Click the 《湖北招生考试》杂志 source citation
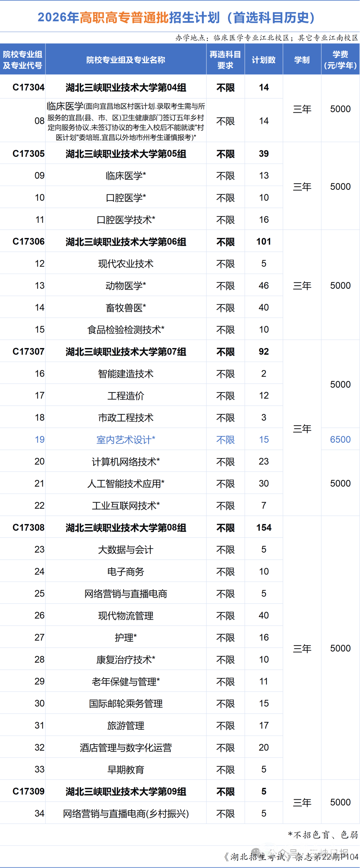 [x=291, y=857]
